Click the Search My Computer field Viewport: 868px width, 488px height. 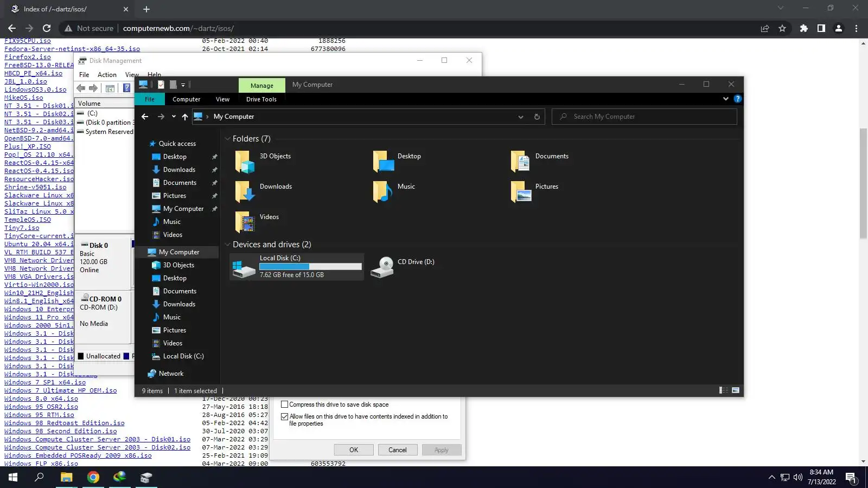tap(644, 117)
